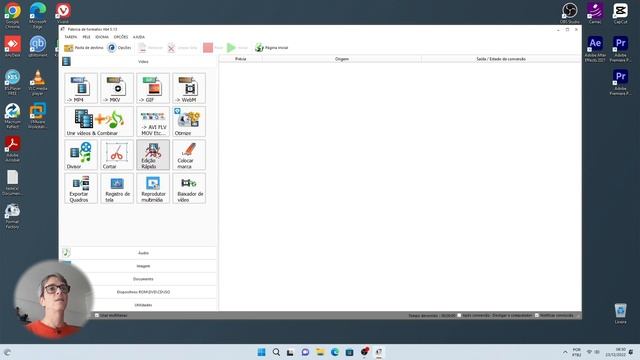This screenshot has width=640, height=360.
Task: Open Google Chrome desktop shortcut
Action: [12, 16]
